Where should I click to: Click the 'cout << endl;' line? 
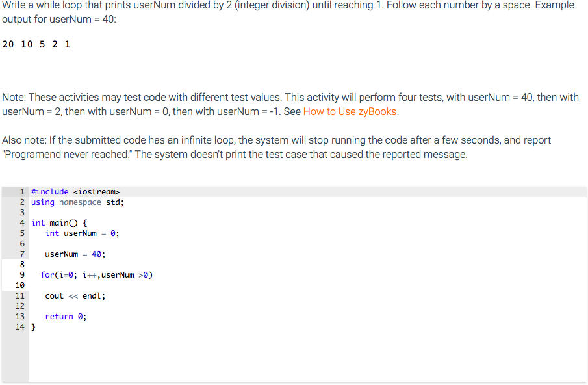(x=75, y=296)
